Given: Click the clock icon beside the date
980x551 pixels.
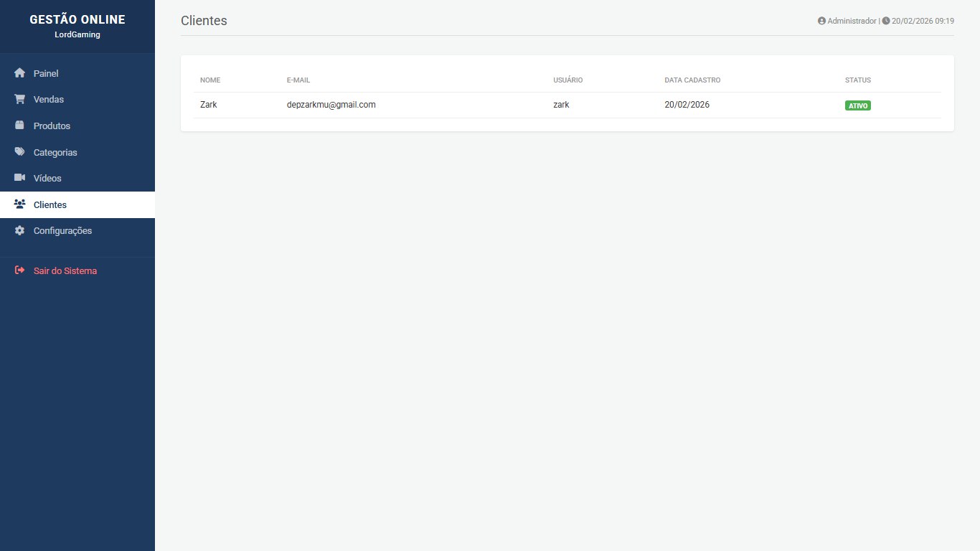Looking at the screenshot, I should (886, 21).
